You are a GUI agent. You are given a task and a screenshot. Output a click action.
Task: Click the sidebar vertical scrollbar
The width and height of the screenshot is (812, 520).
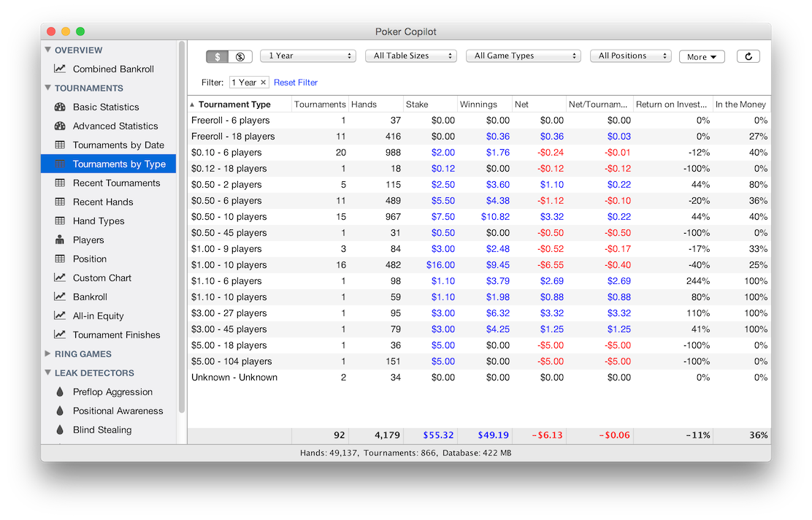[x=182, y=227]
